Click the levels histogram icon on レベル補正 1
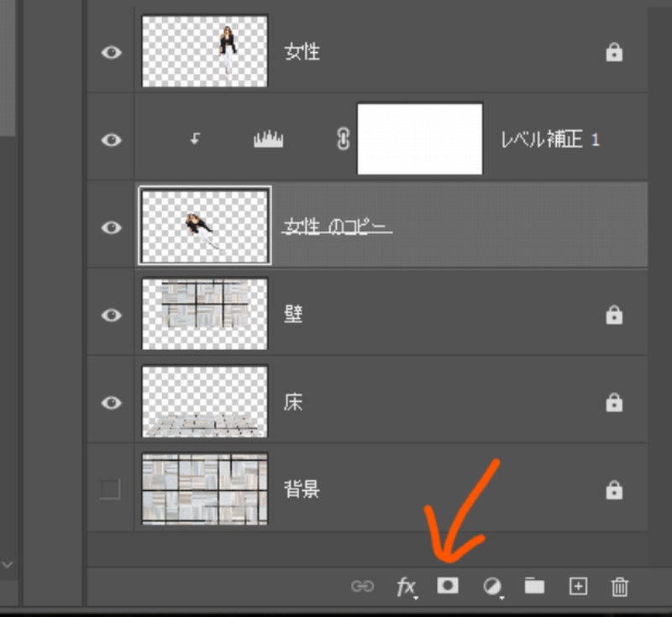The width and height of the screenshot is (672, 617). [x=269, y=139]
